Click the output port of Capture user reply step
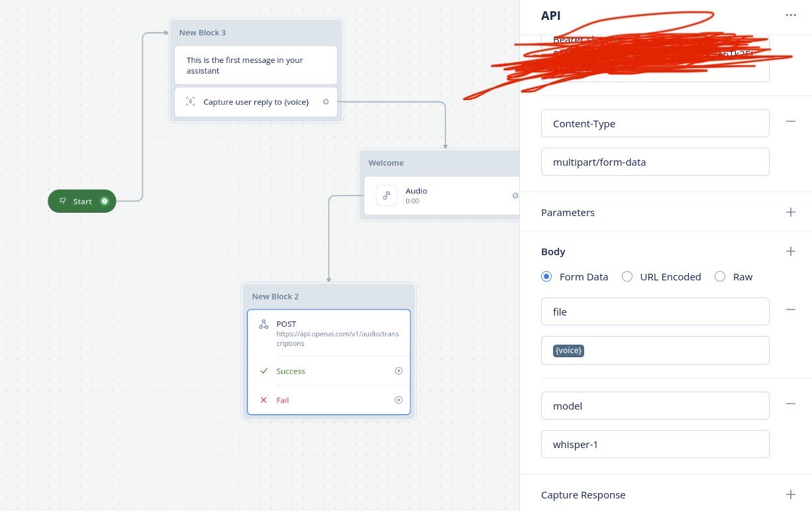The height and width of the screenshot is (511, 812). (x=325, y=101)
